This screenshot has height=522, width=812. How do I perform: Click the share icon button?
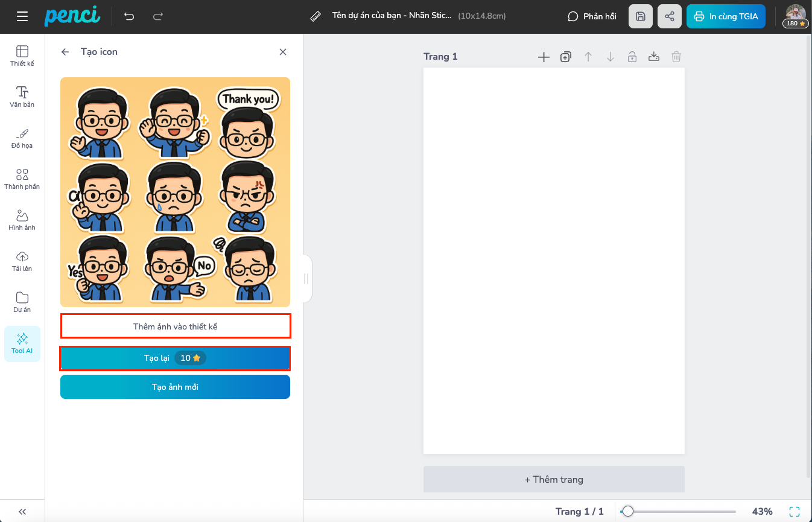coord(670,16)
